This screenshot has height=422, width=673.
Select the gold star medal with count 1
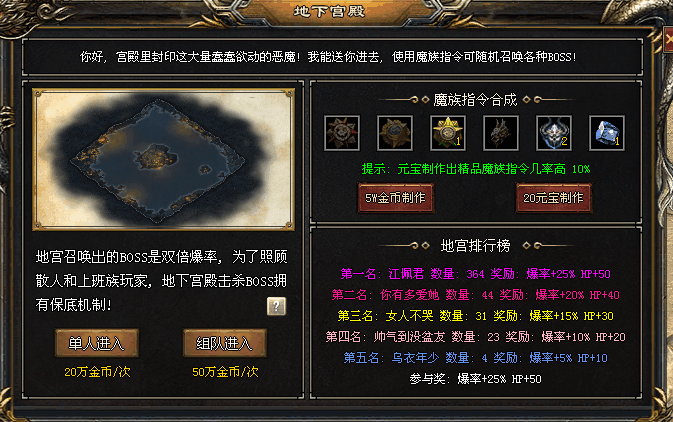point(448,133)
